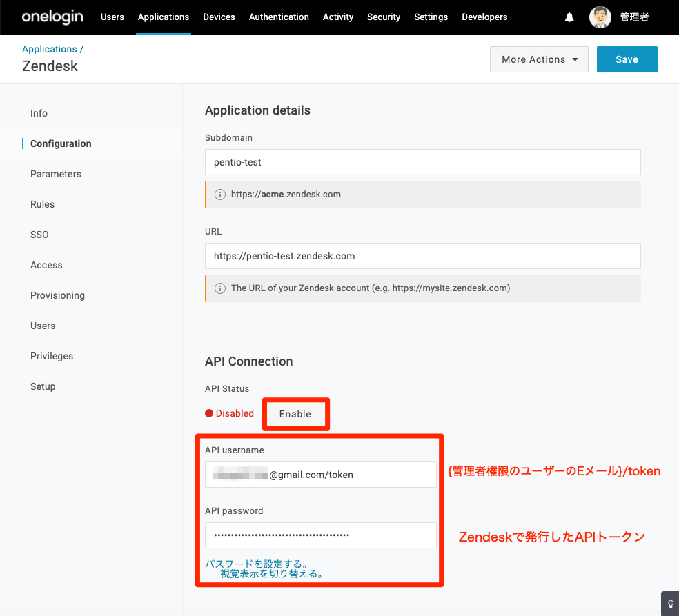679x616 pixels.
Task: Select the Setup sidebar tab
Action: click(x=43, y=386)
